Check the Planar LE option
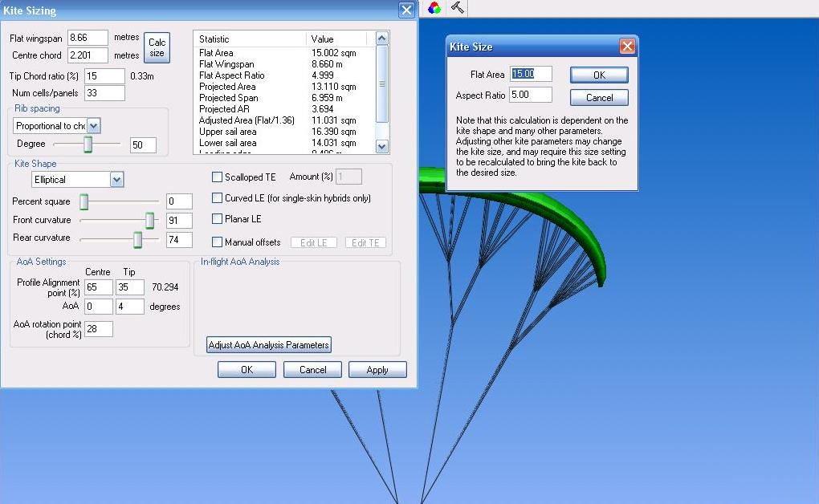Image resolution: width=819 pixels, height=504 pixels. [218, 219]
